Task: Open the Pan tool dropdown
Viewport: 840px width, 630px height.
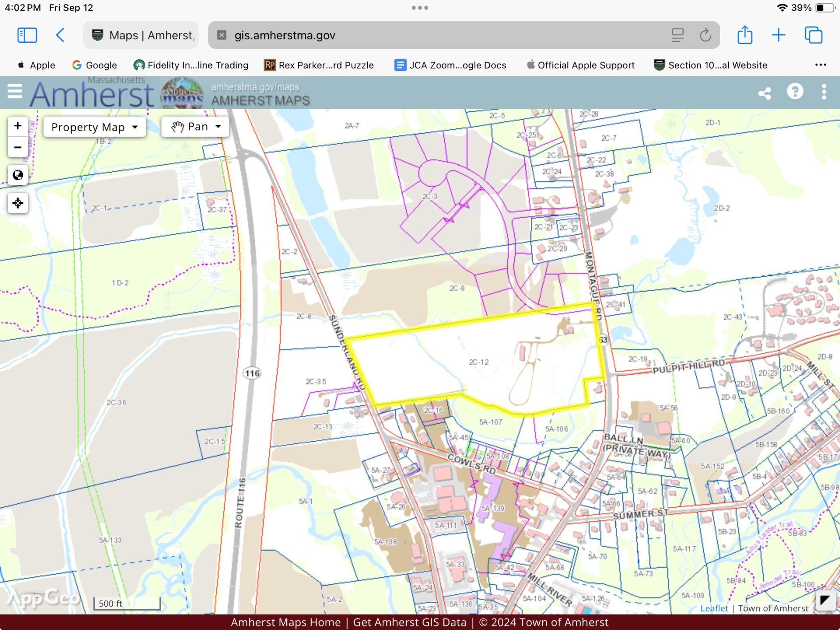Action: 195,127
